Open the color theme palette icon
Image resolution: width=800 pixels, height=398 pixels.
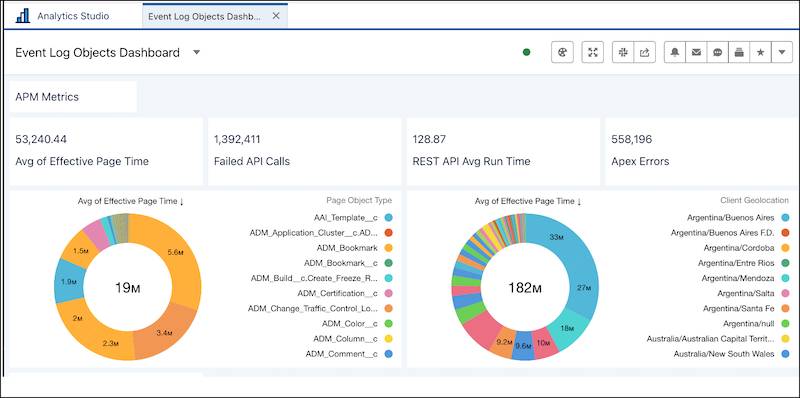click(563, 52)
